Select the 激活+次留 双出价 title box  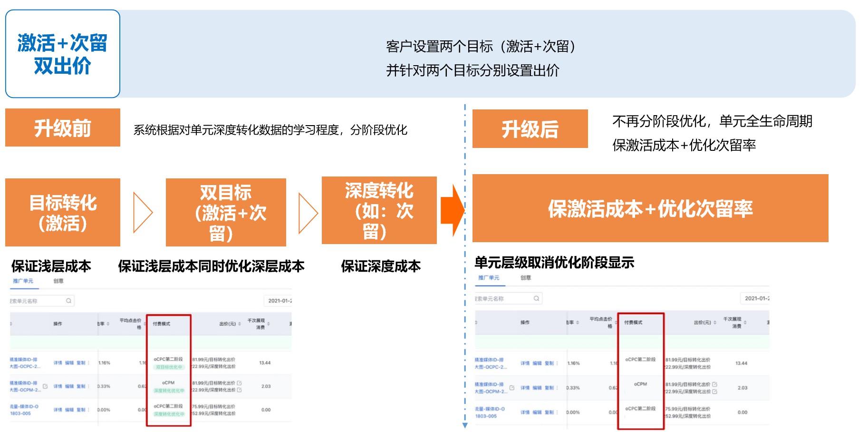coord(63,54)
